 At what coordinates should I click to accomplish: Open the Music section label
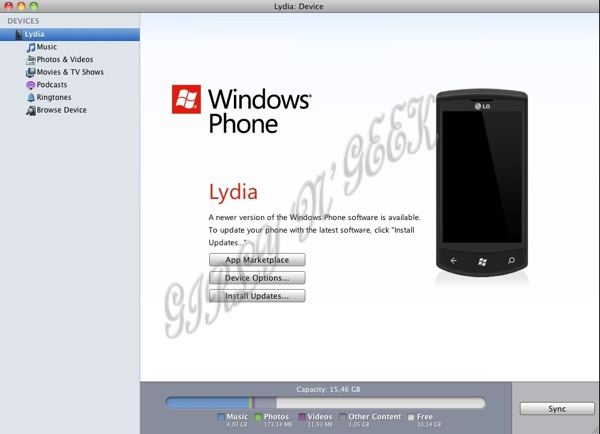tap(47, 47)
